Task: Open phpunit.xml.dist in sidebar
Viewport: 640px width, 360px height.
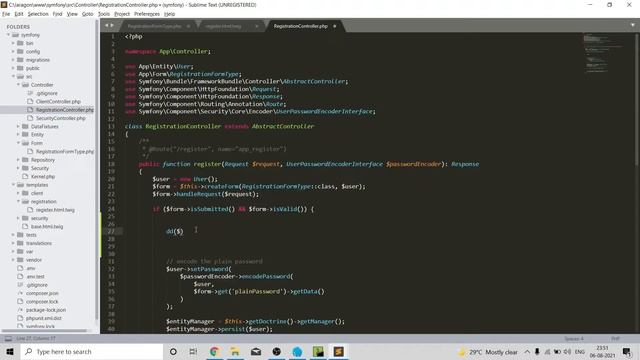Action: click(44, 318)
